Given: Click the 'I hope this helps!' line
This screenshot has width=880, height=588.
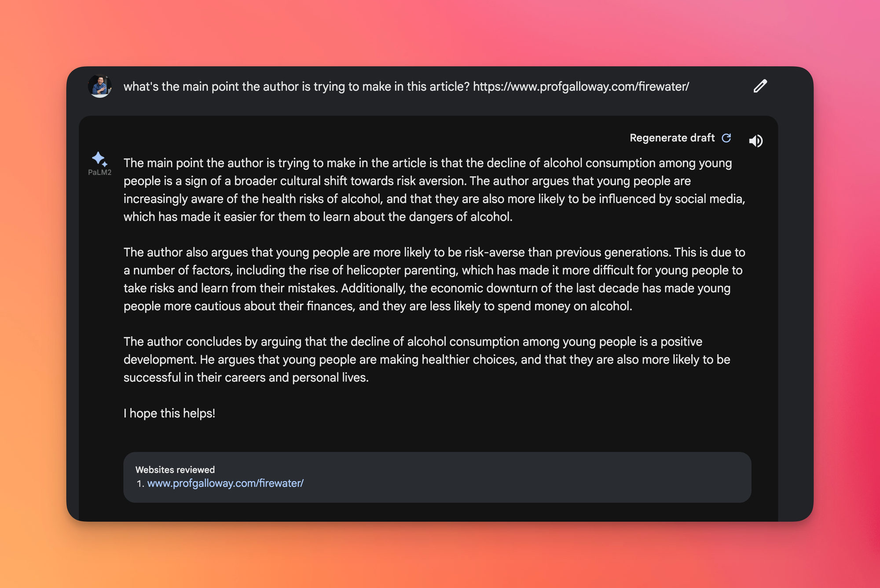Looking at the screenshot, I should 169,413.
